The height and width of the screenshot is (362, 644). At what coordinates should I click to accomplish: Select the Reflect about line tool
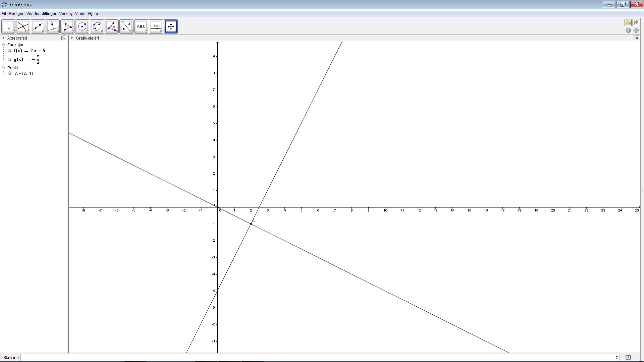point(126,26)
